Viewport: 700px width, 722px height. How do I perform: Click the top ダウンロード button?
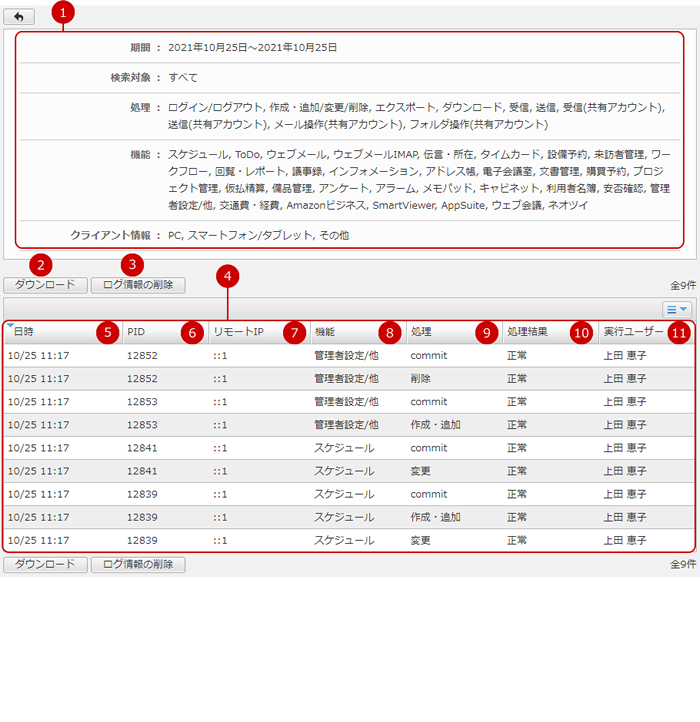click(45, 285)
